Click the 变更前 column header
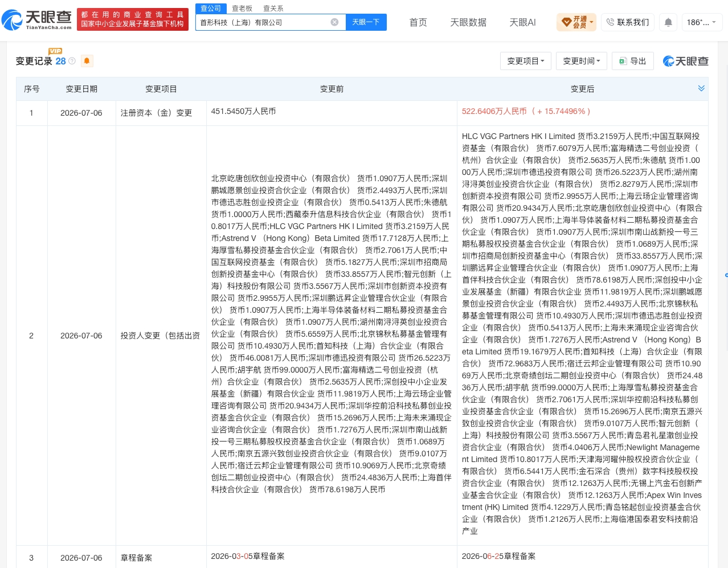This screenshot has width=728, height=568. tap(332, 89)
